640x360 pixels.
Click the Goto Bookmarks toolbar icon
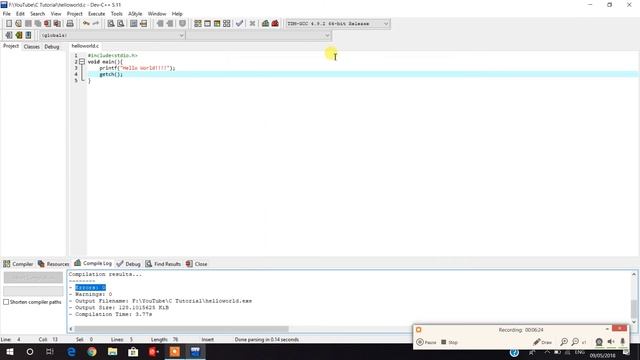[29, 35]
